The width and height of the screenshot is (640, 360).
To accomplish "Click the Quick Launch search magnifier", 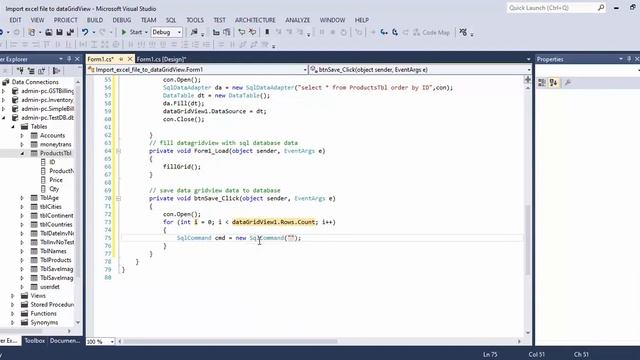I will tap(601, 8).
